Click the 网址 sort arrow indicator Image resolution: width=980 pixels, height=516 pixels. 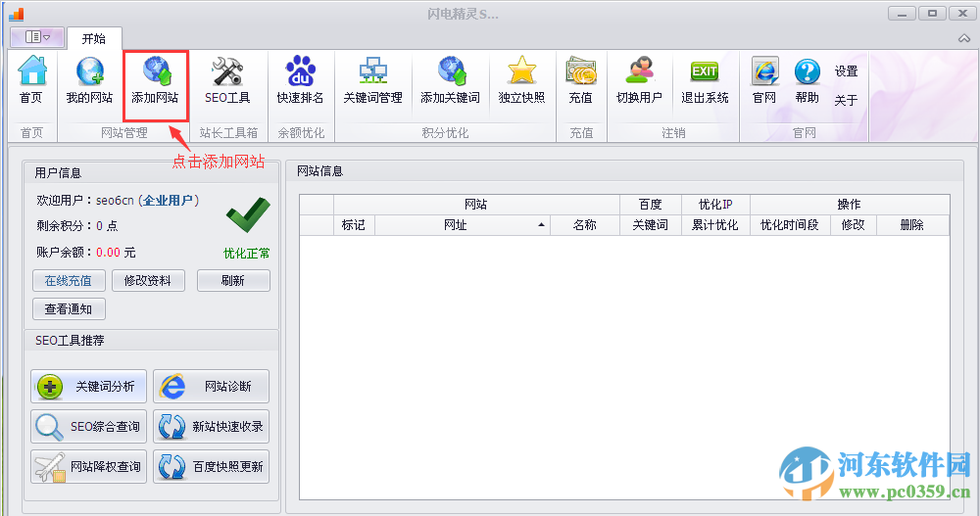541,225
